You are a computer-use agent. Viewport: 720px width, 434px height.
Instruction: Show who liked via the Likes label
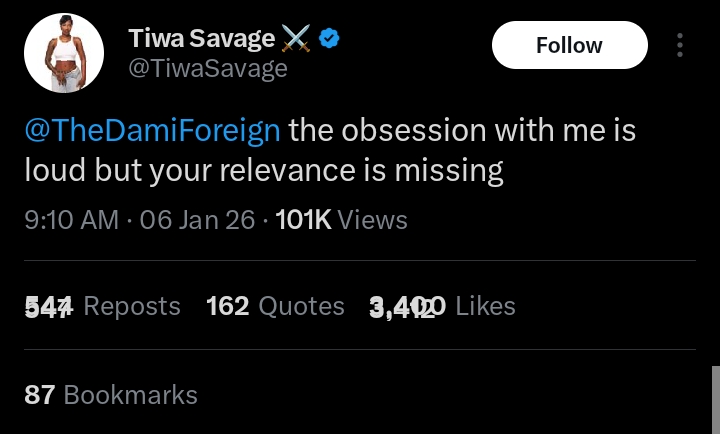click(x=485, y=306)
